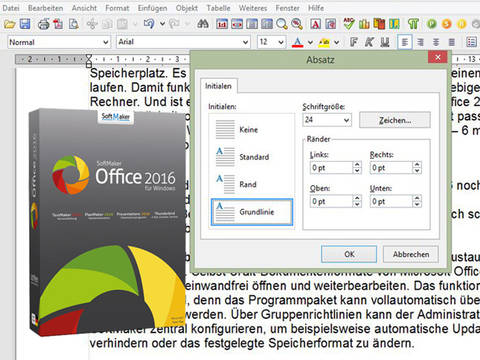This screenshot has height=360, width=480.
Task: Click the spell check ABC icon
Action: [x=349, y=24]
